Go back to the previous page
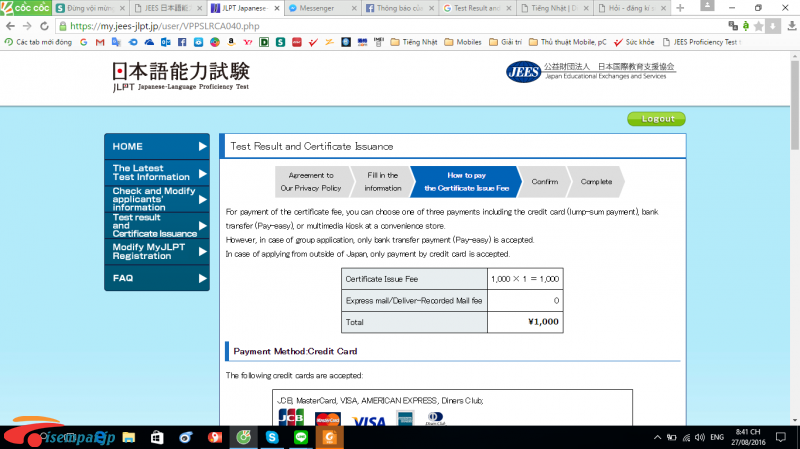The width and height of the screenshot is (800, 449). coord(10,26)
